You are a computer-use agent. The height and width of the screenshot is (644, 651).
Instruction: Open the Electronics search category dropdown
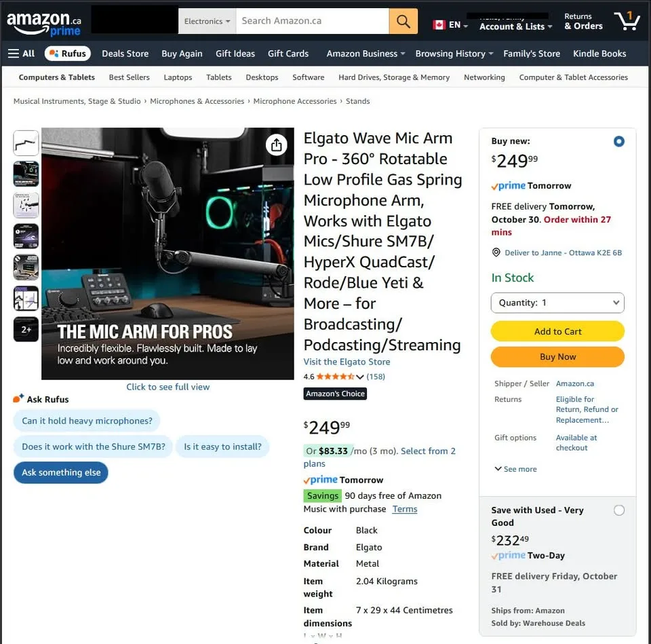[x=206, y=21]
